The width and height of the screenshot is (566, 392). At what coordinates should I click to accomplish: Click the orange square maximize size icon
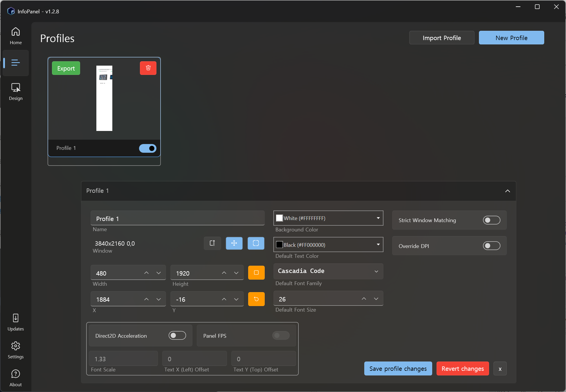point(256,273)
